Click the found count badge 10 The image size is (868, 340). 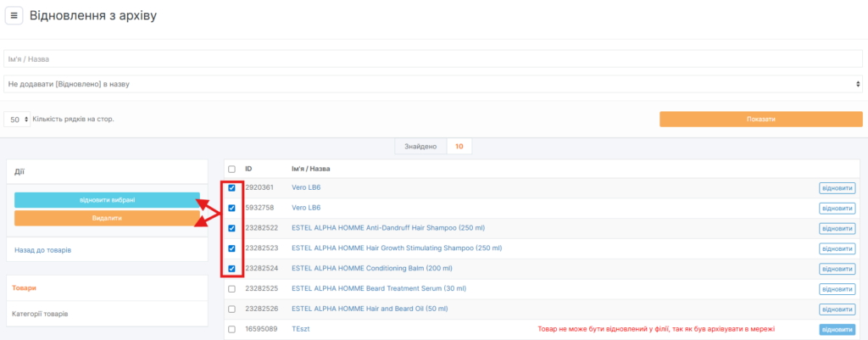coord(459,147)
